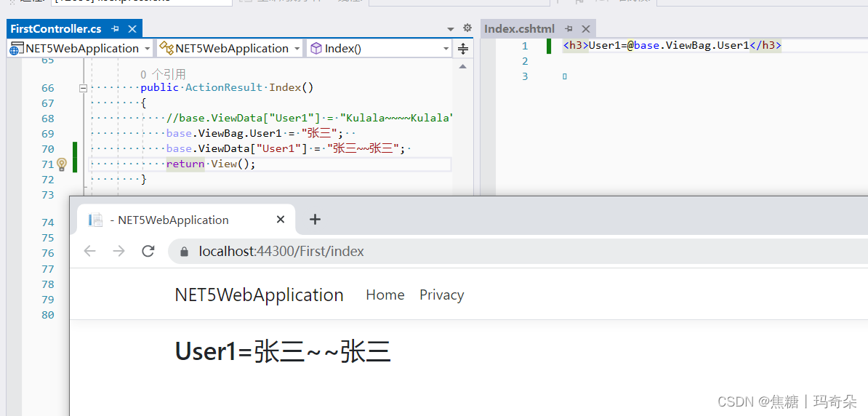
Task: Click the NET5WebApplication brand link on page
Action: pyautogui.click(x=259, y=295)
